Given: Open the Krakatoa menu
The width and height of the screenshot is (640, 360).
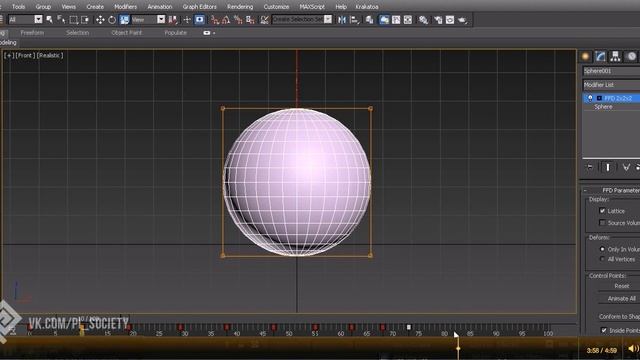Looking at the screenshot, I should pyautogui.click(x=367, y=7).
